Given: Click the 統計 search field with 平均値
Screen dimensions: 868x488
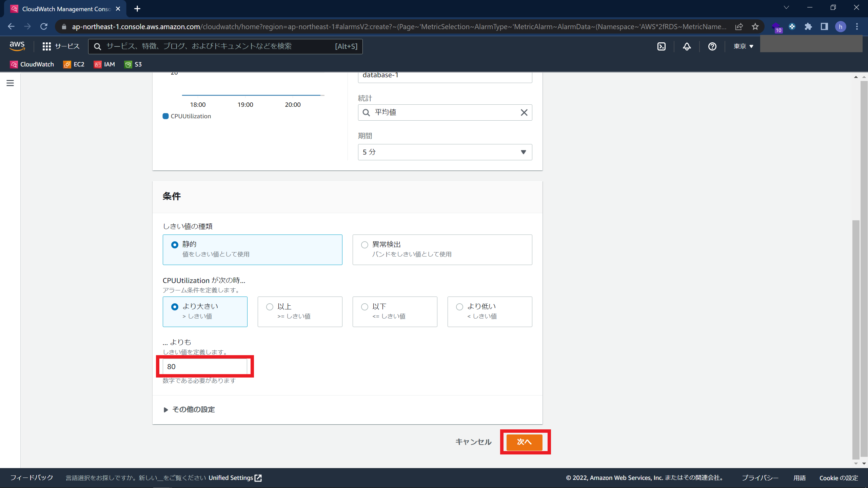Looking at the screenshot, I should tap(445, 113).
